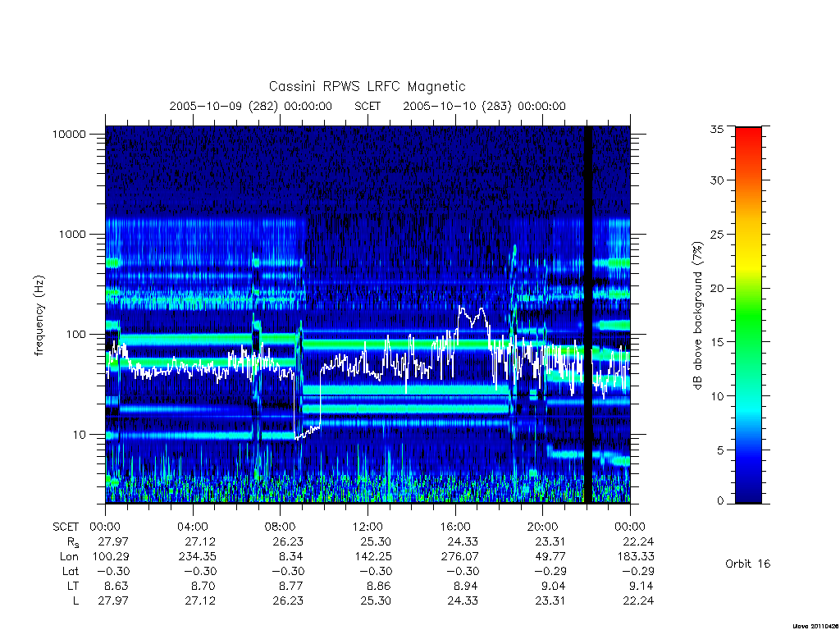The height and width of the screenshot is (630, 840).
Task: Click the color bar legend
Action: 748,315
